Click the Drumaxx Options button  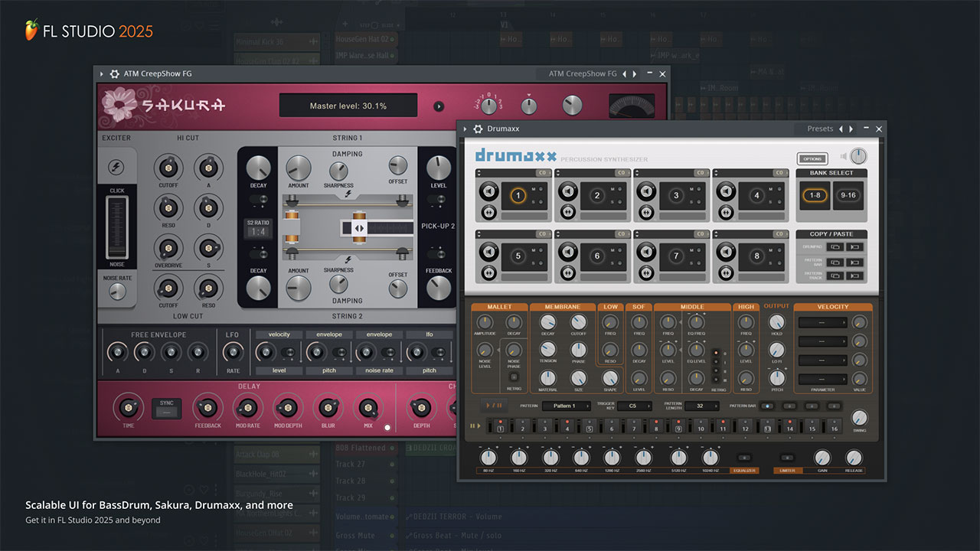[812, 159]
